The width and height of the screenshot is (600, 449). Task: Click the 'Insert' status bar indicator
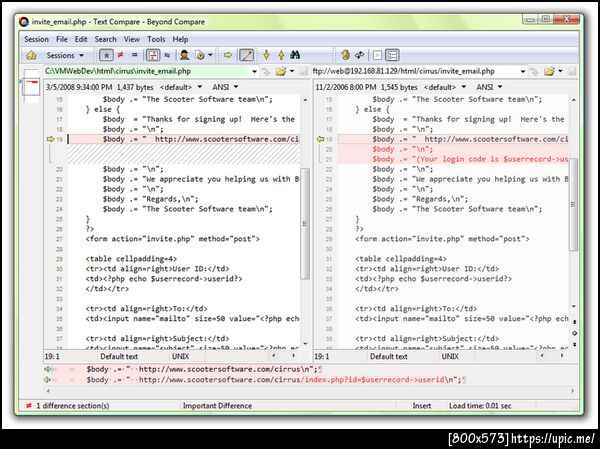coord(422,406)
